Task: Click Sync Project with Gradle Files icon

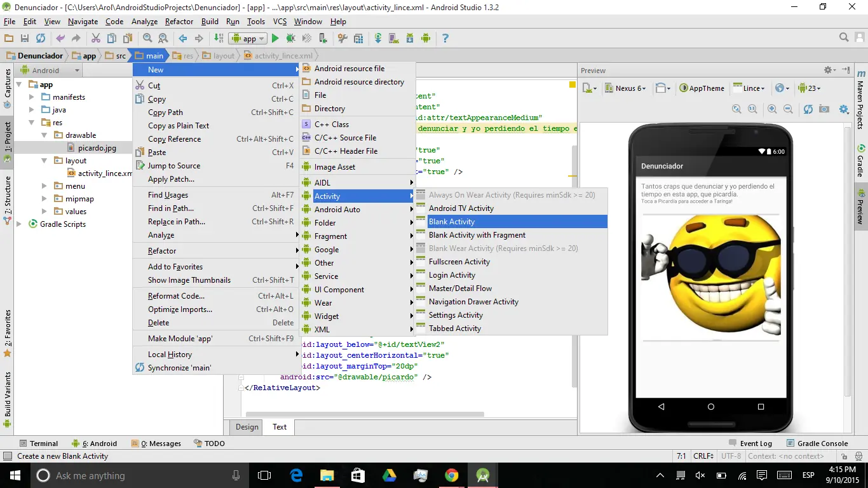Action: [378, 39]
